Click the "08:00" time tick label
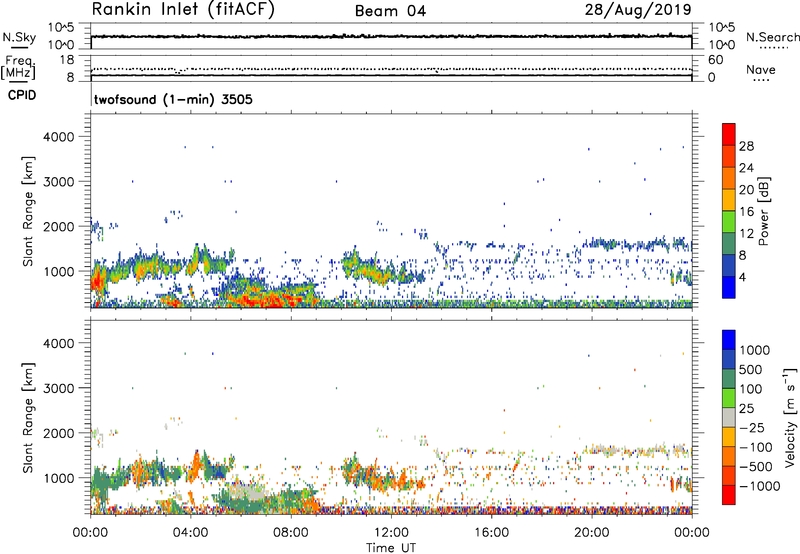The image size is (800, 554). (x=291, y=533)
